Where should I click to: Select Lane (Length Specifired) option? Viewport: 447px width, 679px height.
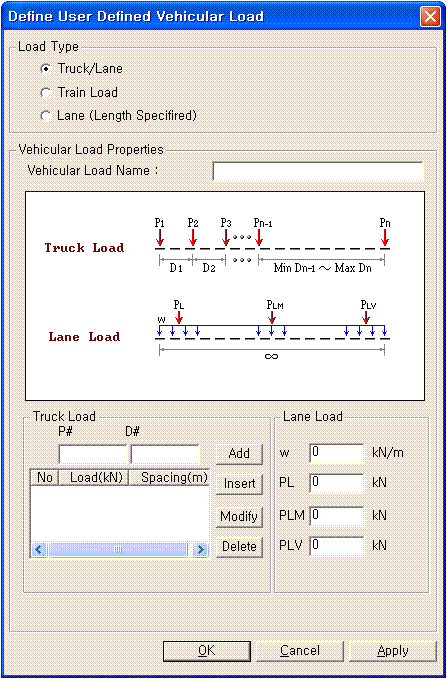click(x=45, y=116)
